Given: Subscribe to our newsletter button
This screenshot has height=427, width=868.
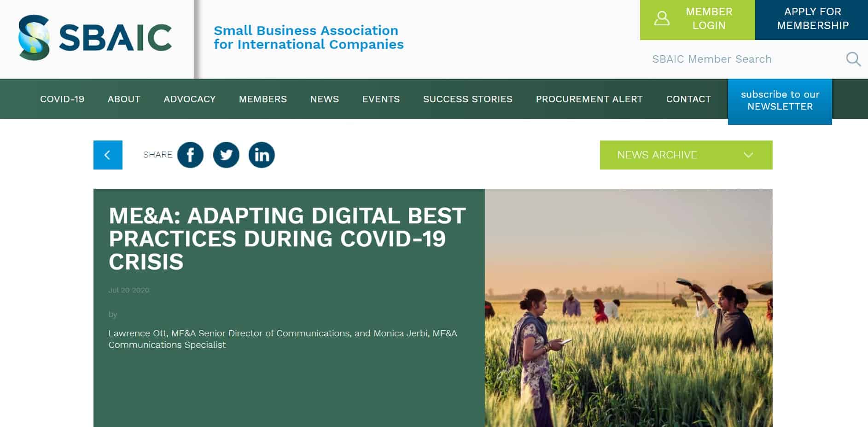Looking at the screenshot, I should [x=780, y=101].
